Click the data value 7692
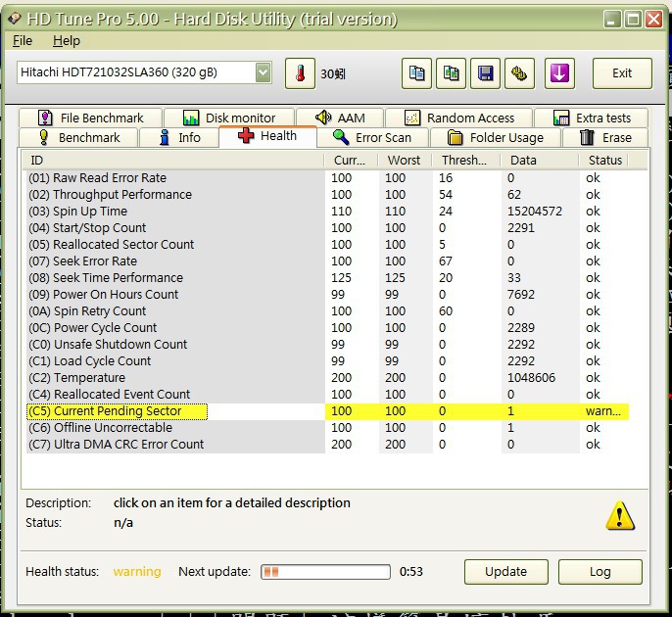Image resolution: width=672 pixels, height=617 pixels. [x=521, y=295]
